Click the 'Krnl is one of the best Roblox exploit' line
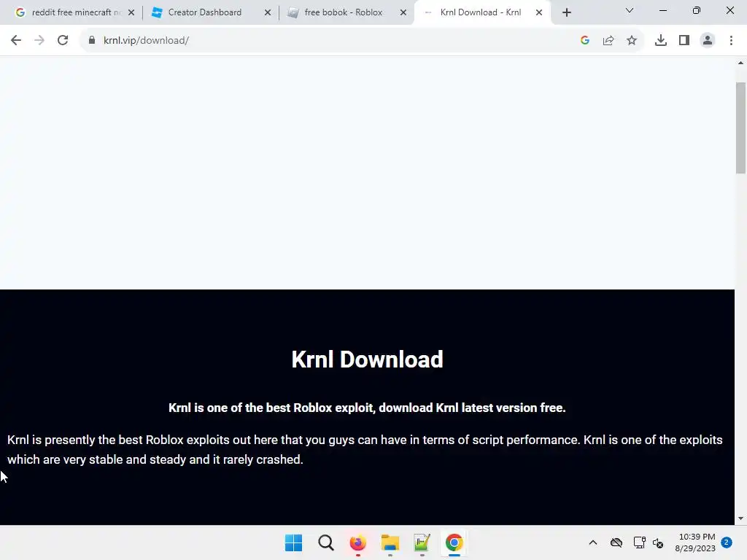Screen dimensions: 747x560 coord(367,408)
